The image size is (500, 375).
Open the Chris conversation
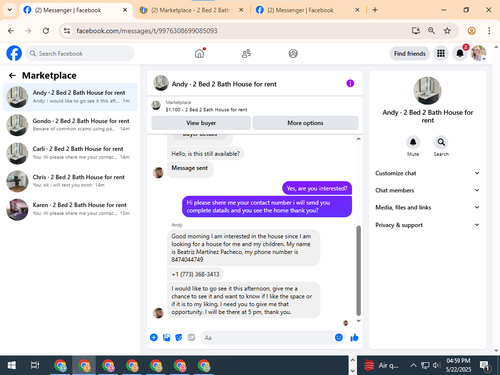(70, 181)
